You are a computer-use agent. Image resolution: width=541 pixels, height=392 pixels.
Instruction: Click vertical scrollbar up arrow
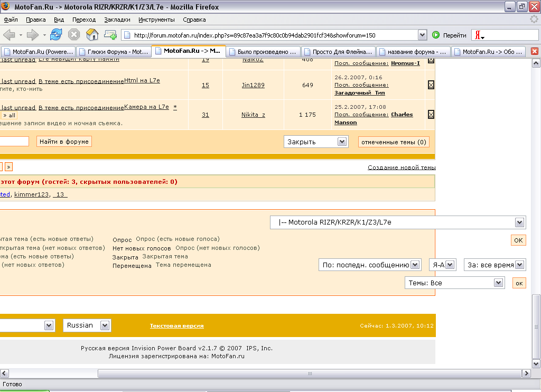point(536,63)
